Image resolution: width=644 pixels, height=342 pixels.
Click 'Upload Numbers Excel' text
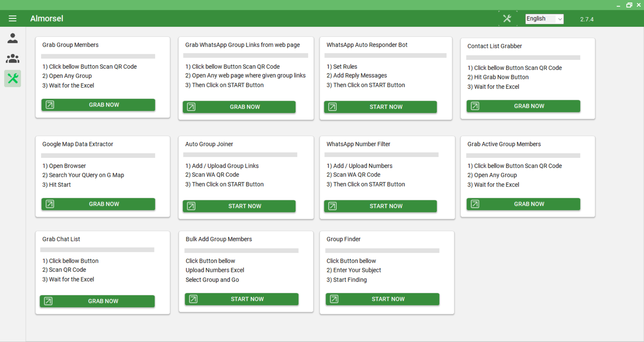pos(215,270)
